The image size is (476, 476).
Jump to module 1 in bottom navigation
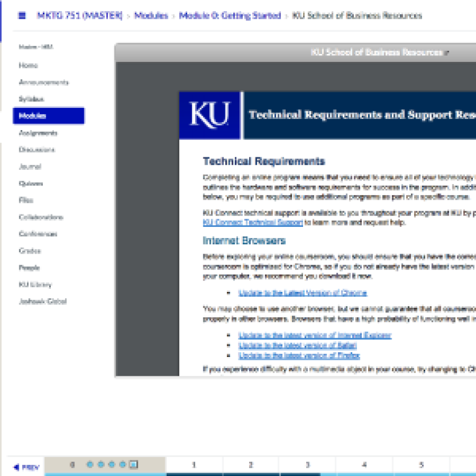194,465
